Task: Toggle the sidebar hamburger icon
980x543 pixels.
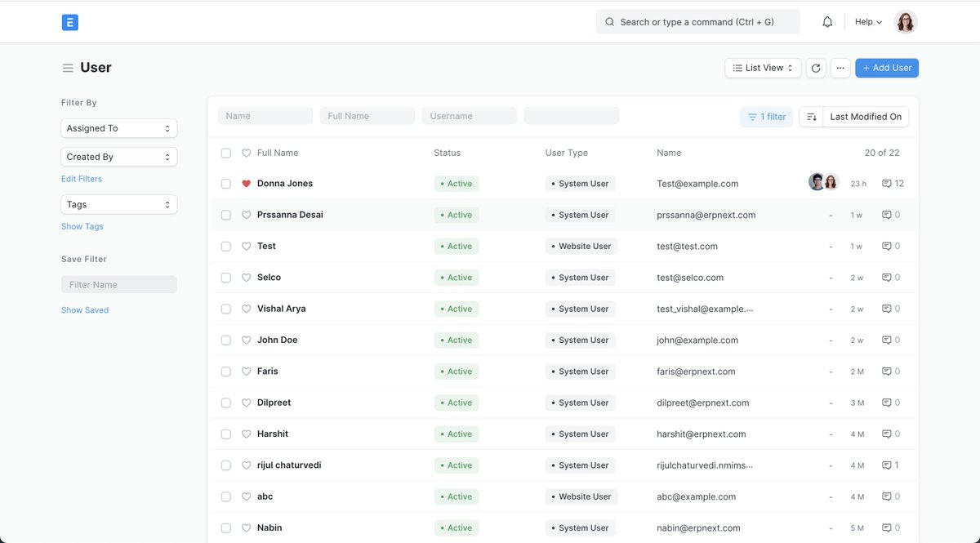Action: pos(68,68)
